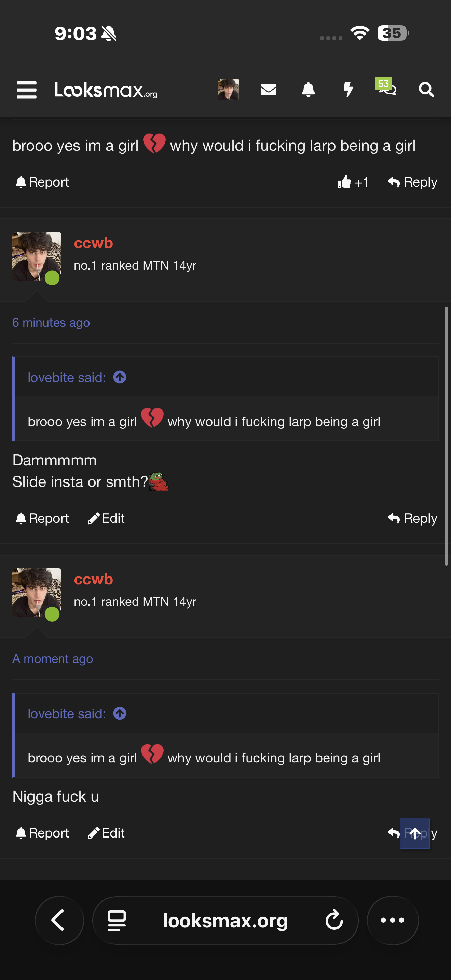Open the envelope messages inbox icon
451x980 pixels.
pyautogui.click(x=269, y=90)
